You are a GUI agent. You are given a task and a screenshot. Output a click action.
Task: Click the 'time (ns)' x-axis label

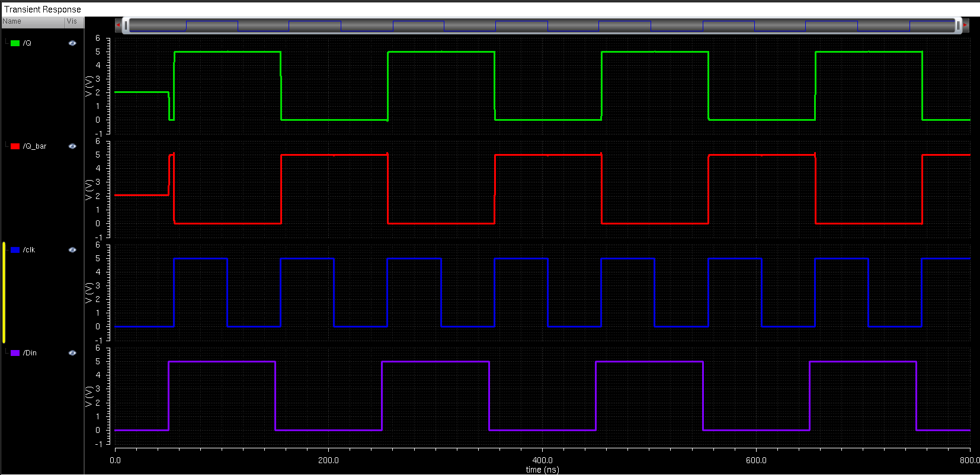[x=542, y=470]
